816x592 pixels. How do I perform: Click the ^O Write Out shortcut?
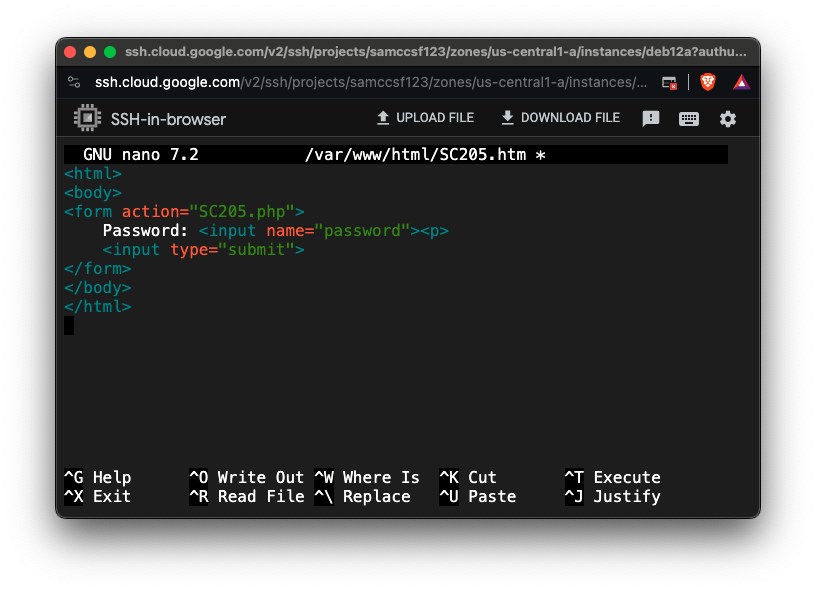(x=246, y=477)
